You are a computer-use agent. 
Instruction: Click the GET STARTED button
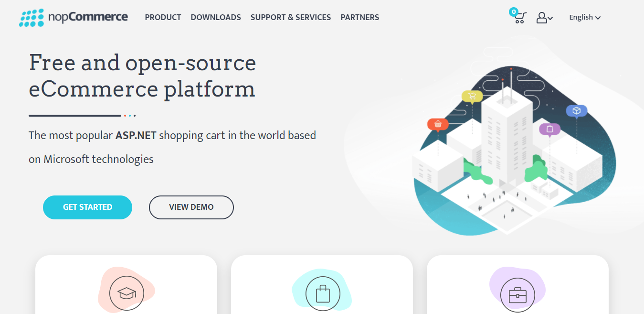pyautogui.click(x=87, y=207)
